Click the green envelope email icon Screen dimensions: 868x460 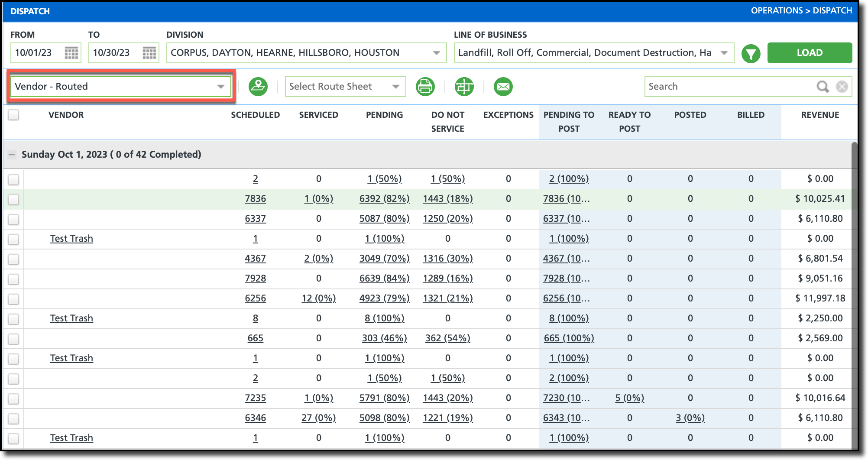click(503, 87)
